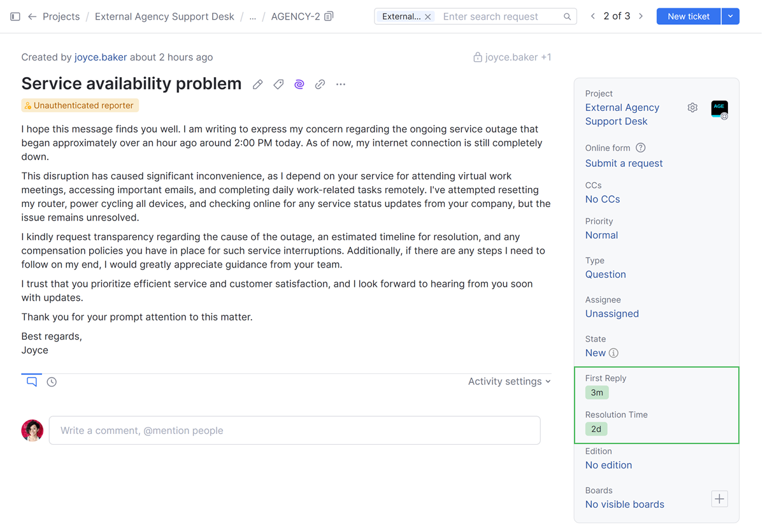Remove the External search filter chip
Screen dimensions: 765x532
pyautogui.click(x=428, y=17)
